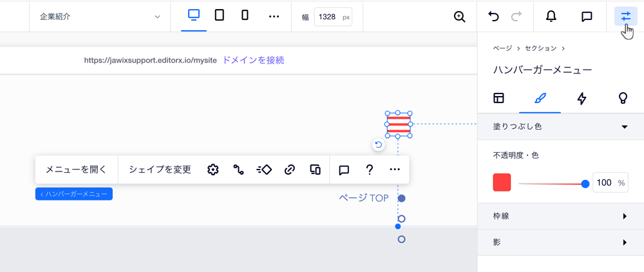
Task: Click the devices icon in floating toolbar
Action: click(x=316, y=170)
